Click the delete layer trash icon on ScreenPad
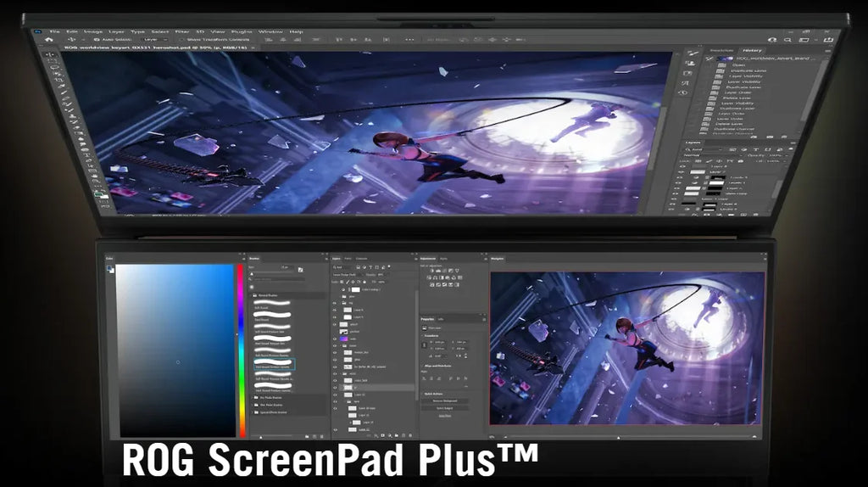 410,435
